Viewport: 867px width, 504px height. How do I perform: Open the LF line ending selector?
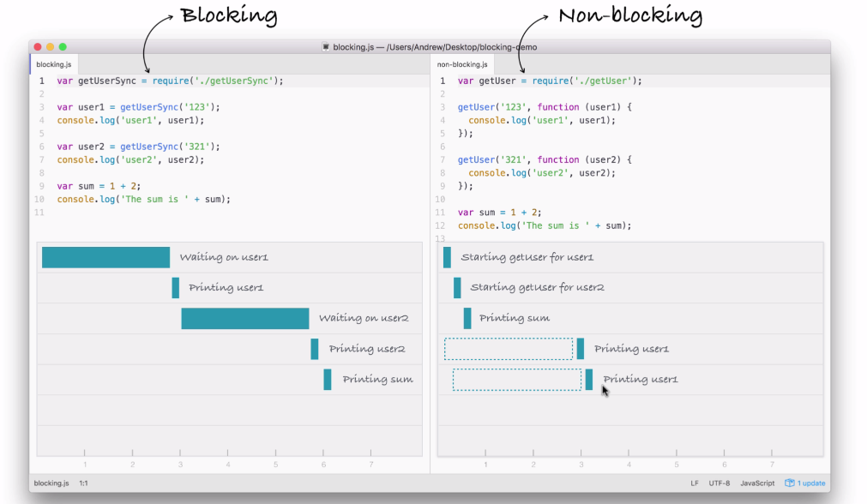[x=694, y=483]
